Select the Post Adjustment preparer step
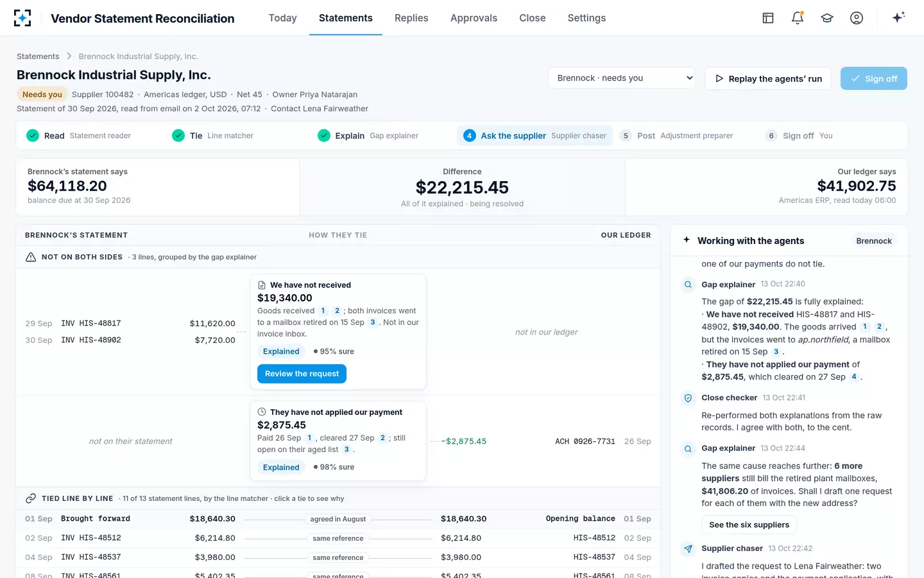Screen dimensions: 924x578 [x=676, y=136]
